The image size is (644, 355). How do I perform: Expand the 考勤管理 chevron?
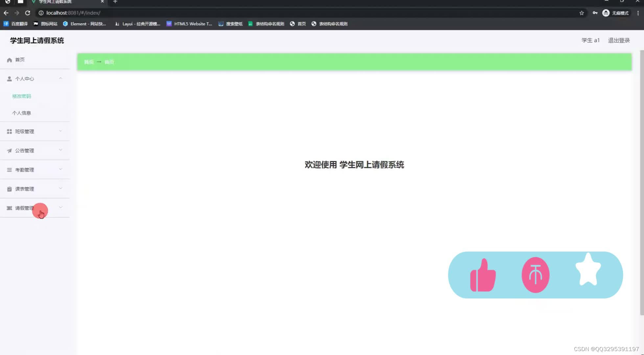coord(60,169)
